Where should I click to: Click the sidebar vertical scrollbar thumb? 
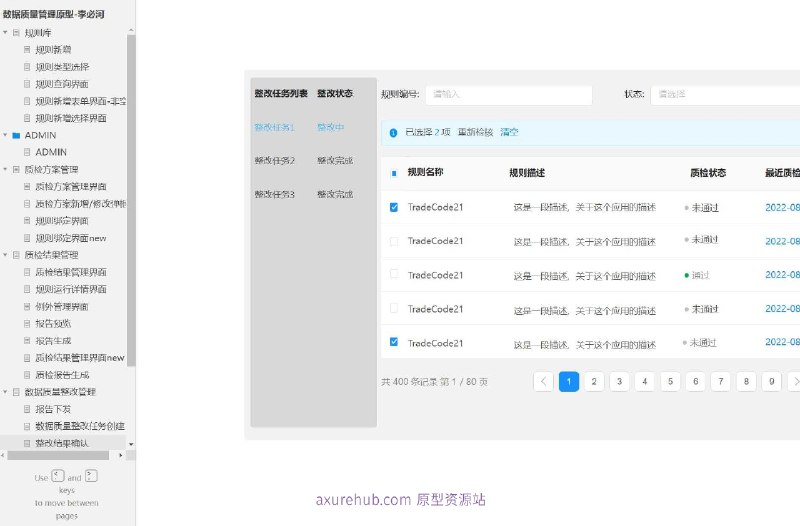[131, 201]
